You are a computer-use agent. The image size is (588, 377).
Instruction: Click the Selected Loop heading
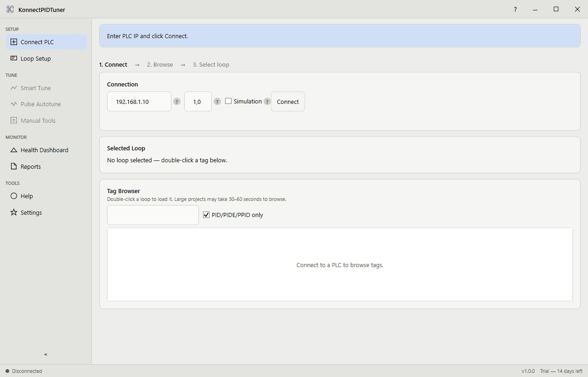[x=126, y=148]
